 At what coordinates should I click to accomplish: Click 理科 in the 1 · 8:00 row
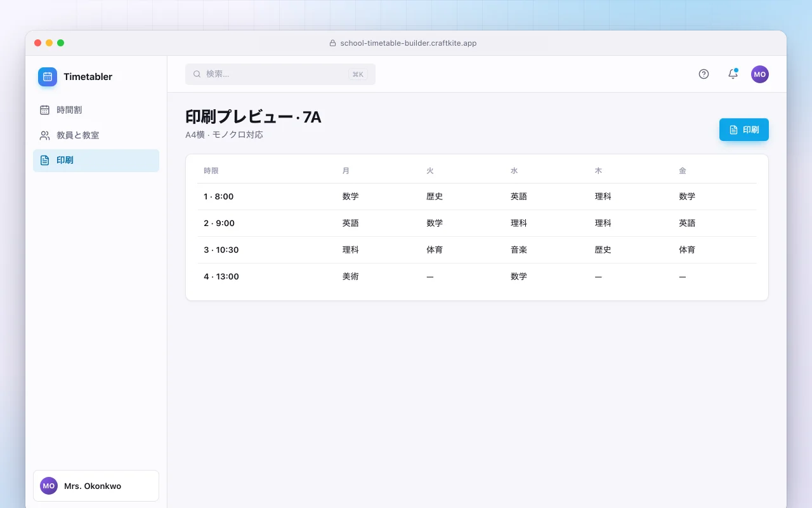[603, 197]
